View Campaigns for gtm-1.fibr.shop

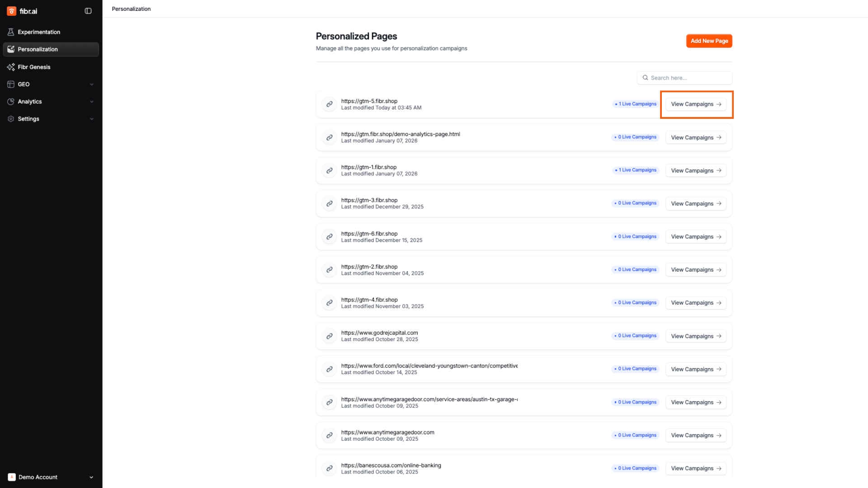[x=696, y=170]
